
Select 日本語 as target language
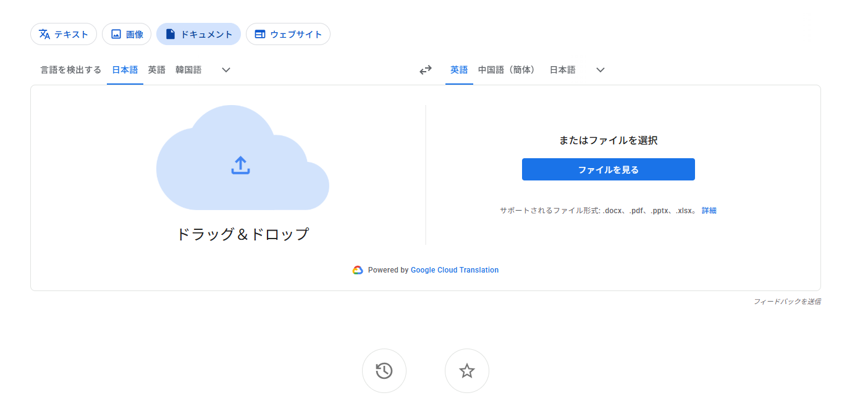[x=562, y=70]
